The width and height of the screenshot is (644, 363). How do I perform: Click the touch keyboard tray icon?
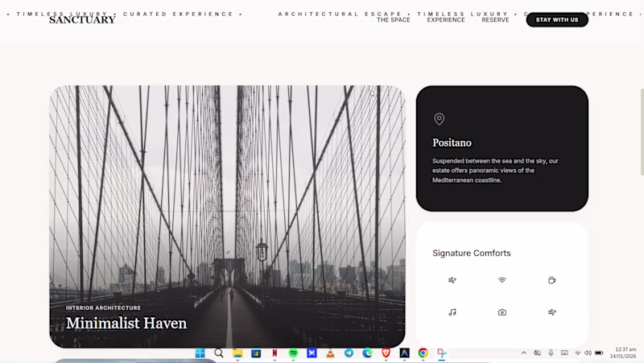point(564,353)
